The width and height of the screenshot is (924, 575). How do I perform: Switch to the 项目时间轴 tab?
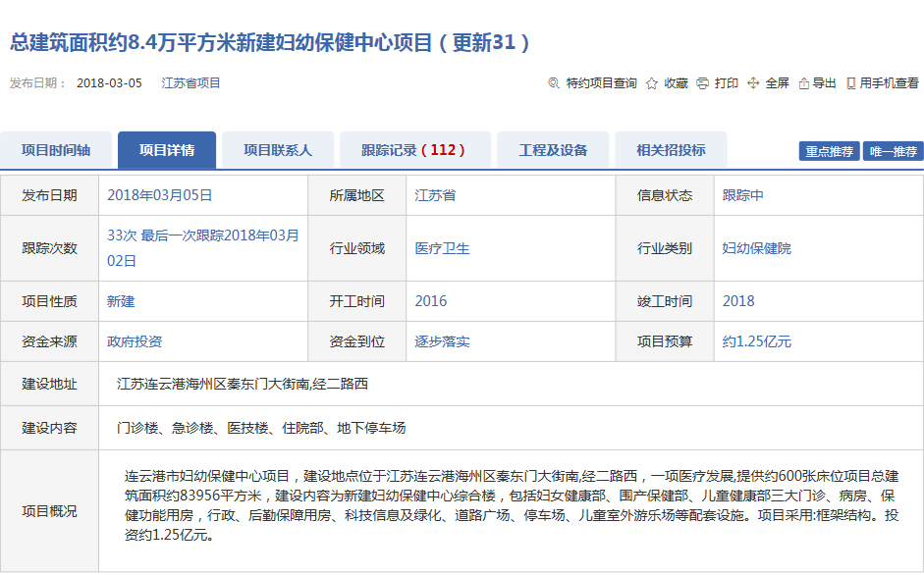[56, 150]
